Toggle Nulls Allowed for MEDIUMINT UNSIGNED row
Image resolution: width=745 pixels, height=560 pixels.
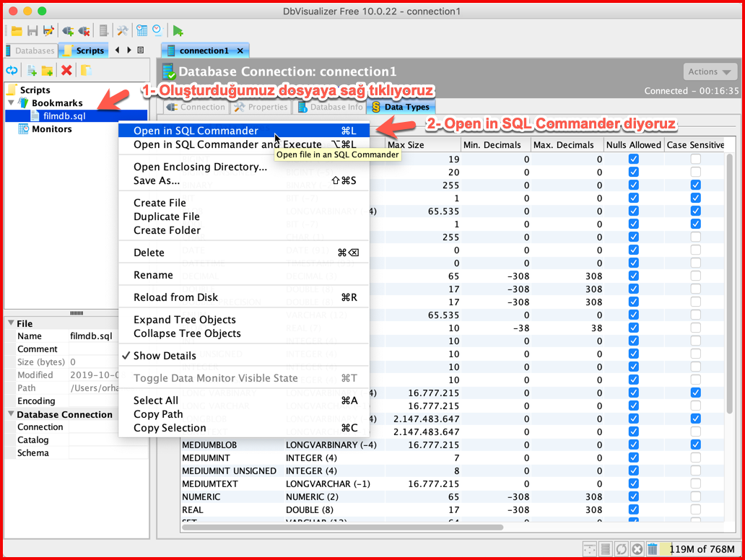(x=633, y=471)
